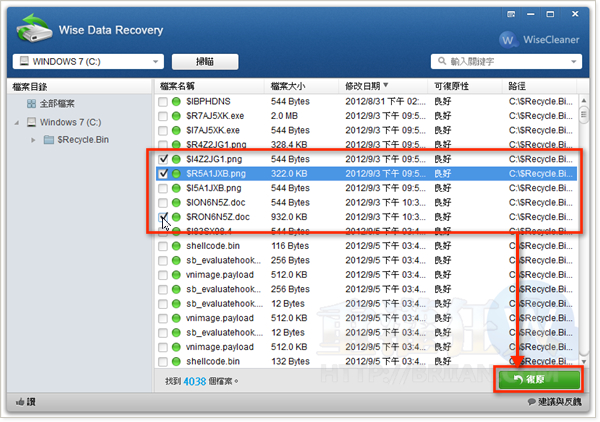Check the $R7AJ5XK.exe checkbox
Screen dimensions: 600x422
tap(163, 116)
